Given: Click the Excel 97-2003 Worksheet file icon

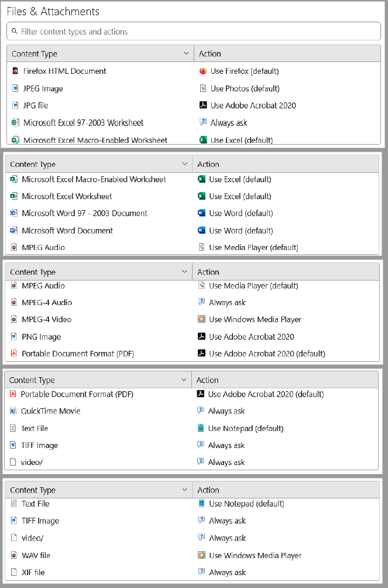Looking at the screenshot, I should (x=15, y=123).
